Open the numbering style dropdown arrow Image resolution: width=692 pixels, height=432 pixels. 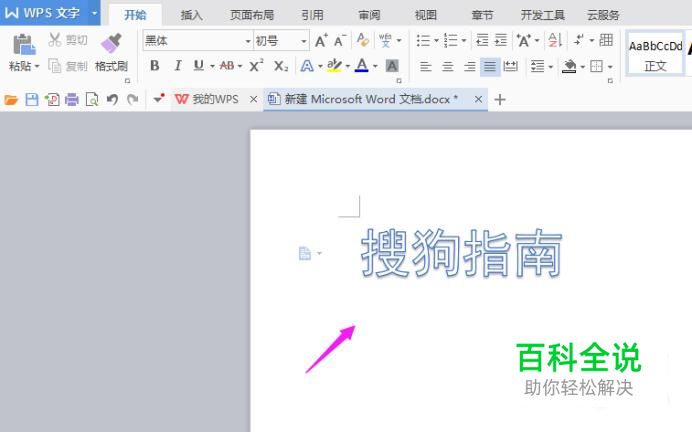pos(464,41)
